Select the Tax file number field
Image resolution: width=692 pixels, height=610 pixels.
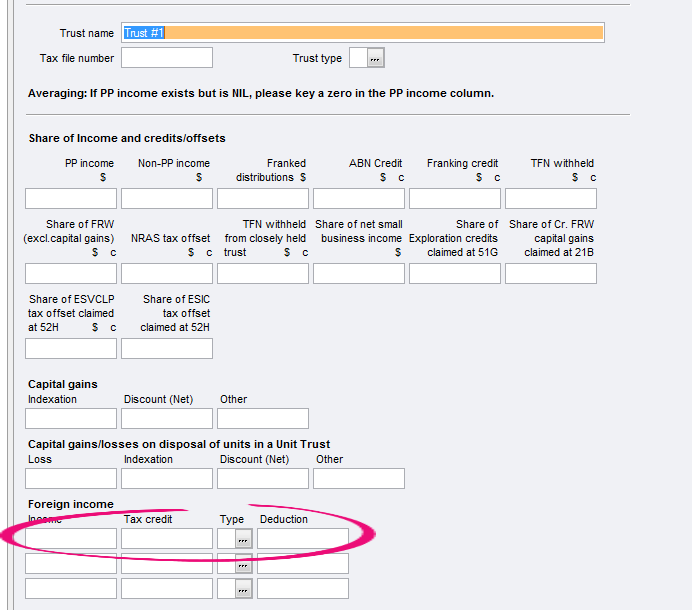[167, 58]
